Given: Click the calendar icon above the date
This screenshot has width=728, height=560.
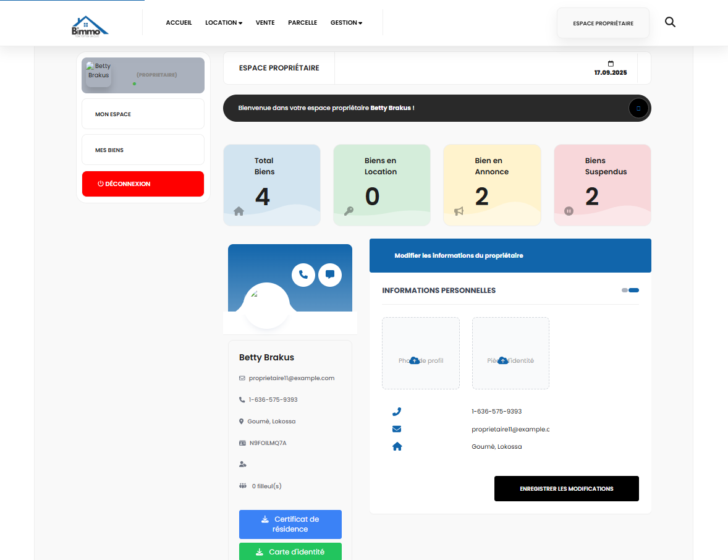Looking at the screenshot, I should tap(611, 64).
